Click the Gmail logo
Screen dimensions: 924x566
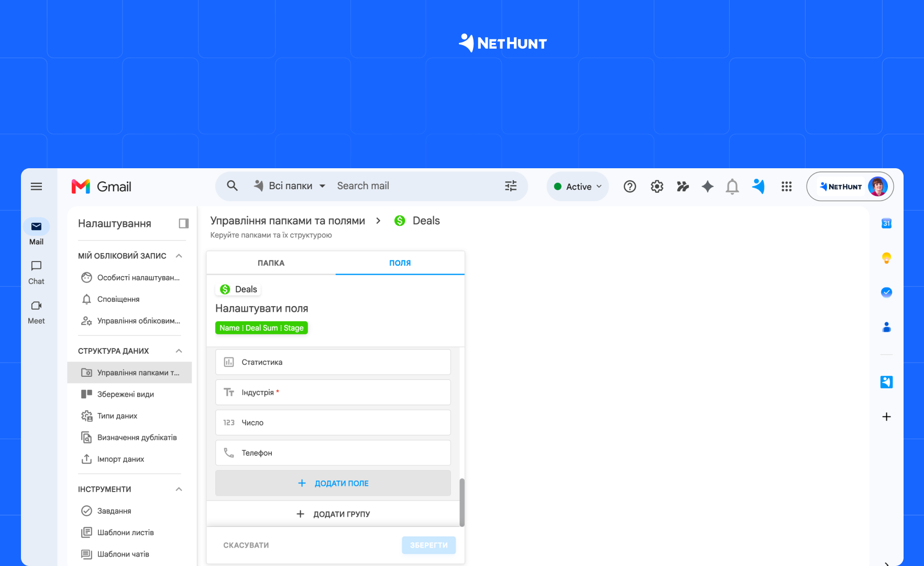[101, 187]
